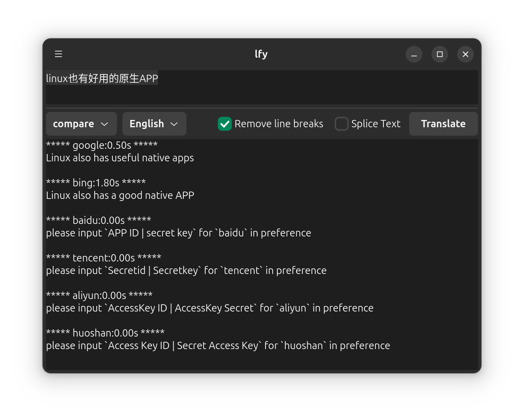Expand the chevron next to English

tap(174, 124)
